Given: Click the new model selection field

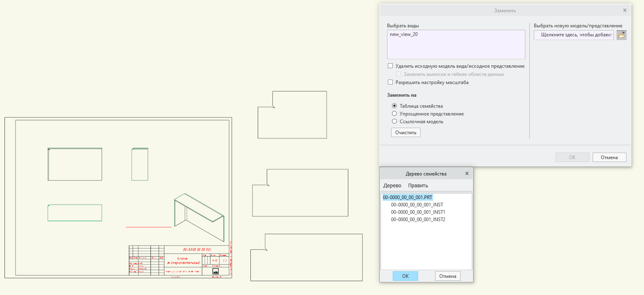Looking at the screenshot, I should tap(574, 35).
